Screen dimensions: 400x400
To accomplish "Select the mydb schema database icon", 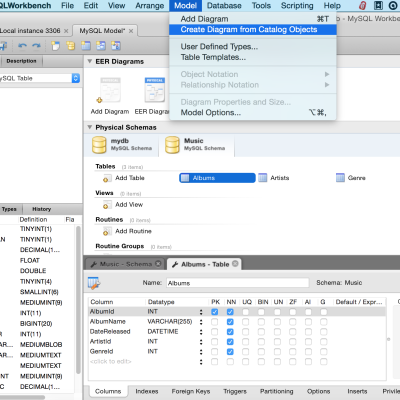I will pos(99,145).
